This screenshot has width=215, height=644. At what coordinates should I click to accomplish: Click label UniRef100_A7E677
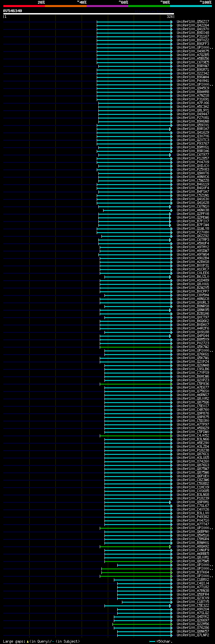(193, 387)
